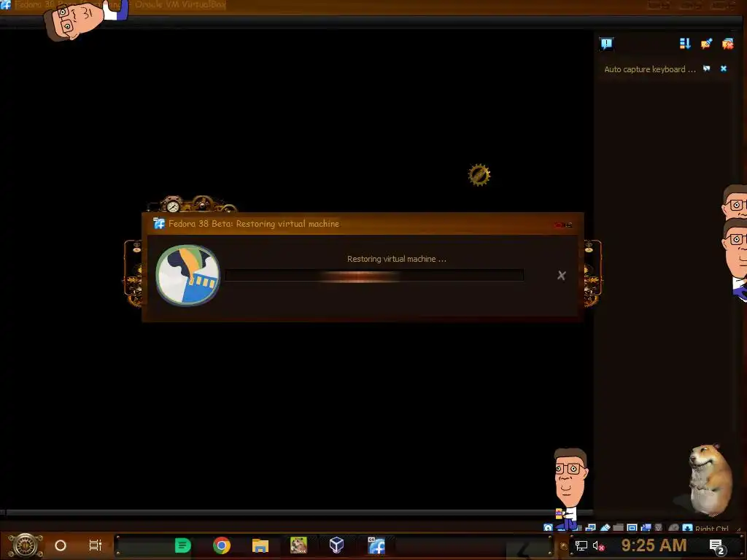The image size is (747, 560).
Task: Cancel the restoring virtual machine operation
Action: click(x=562, y=275)
